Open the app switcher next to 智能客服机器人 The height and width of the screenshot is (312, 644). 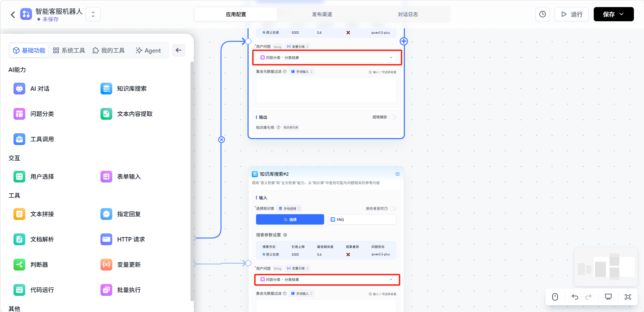click(93, 14)
